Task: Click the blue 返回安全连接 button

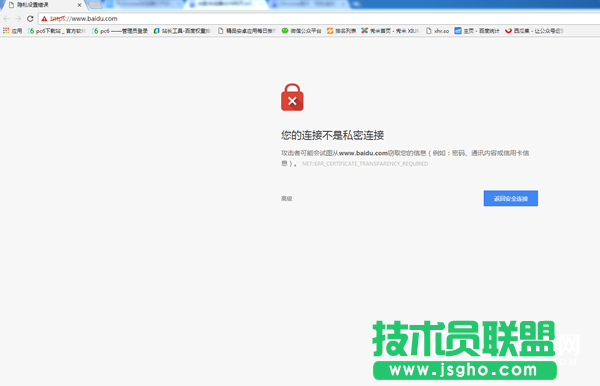Action: (x=510, y=198)
